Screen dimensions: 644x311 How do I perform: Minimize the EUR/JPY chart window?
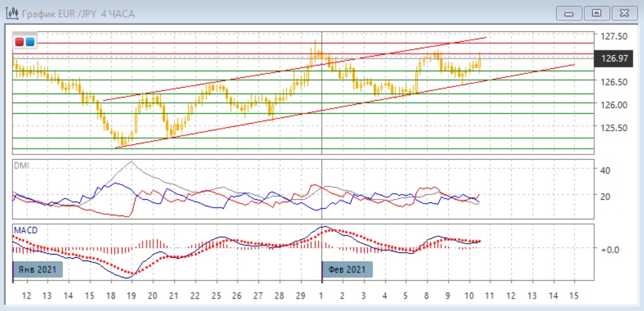569,13
